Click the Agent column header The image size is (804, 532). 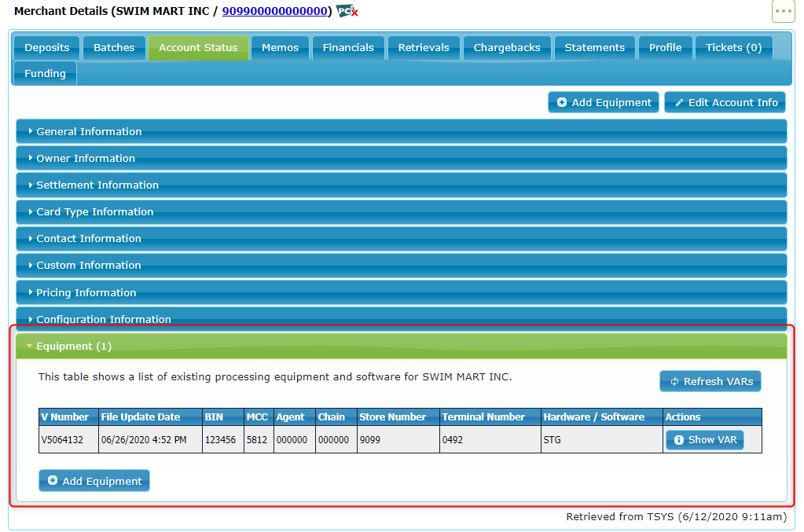[x=295, y=416]
